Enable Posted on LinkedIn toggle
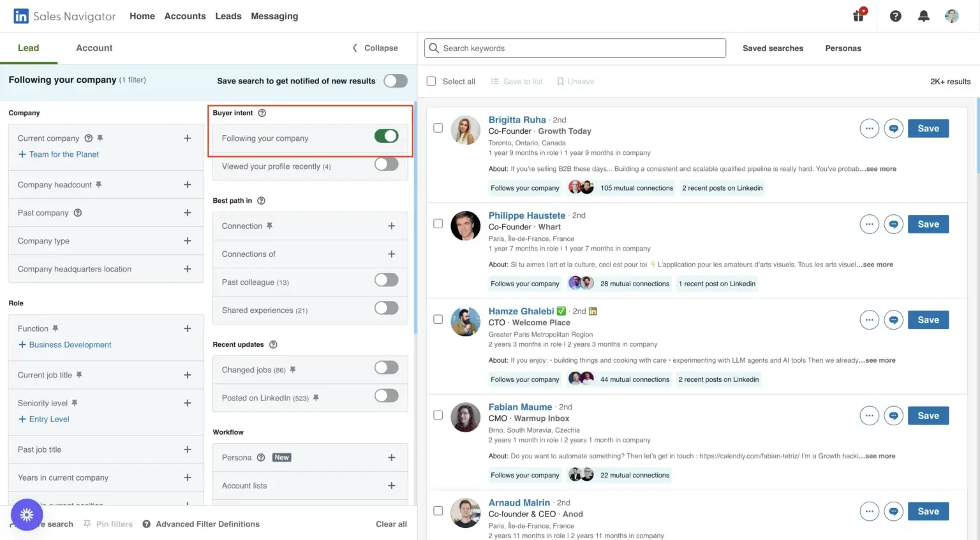The height and width of the screenshot is (540, 980). 386,396
